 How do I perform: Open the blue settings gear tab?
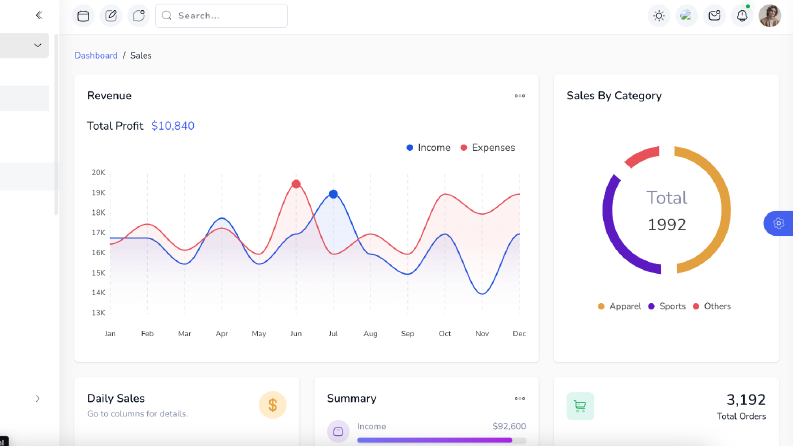779,223
